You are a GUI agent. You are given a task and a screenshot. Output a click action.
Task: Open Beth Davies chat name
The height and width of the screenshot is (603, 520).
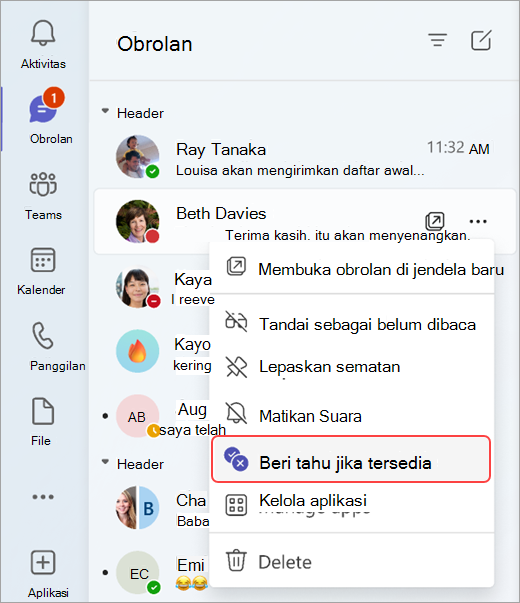tap(221, 213)
